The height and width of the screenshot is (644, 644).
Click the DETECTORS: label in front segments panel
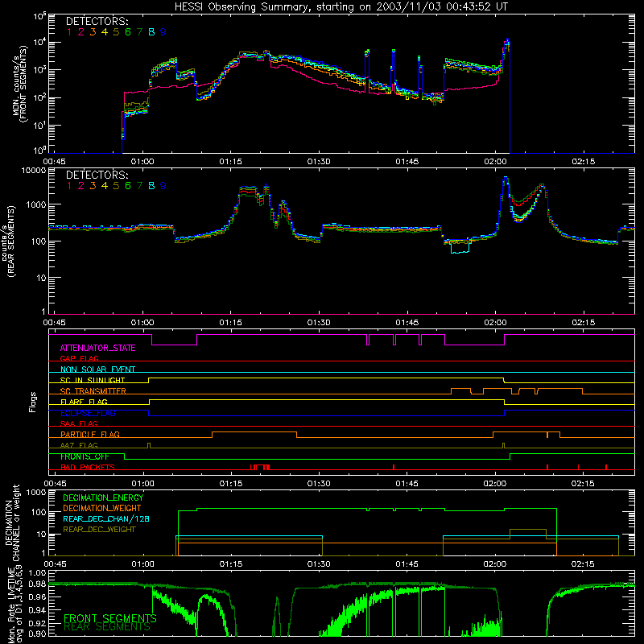coord(97,21)
